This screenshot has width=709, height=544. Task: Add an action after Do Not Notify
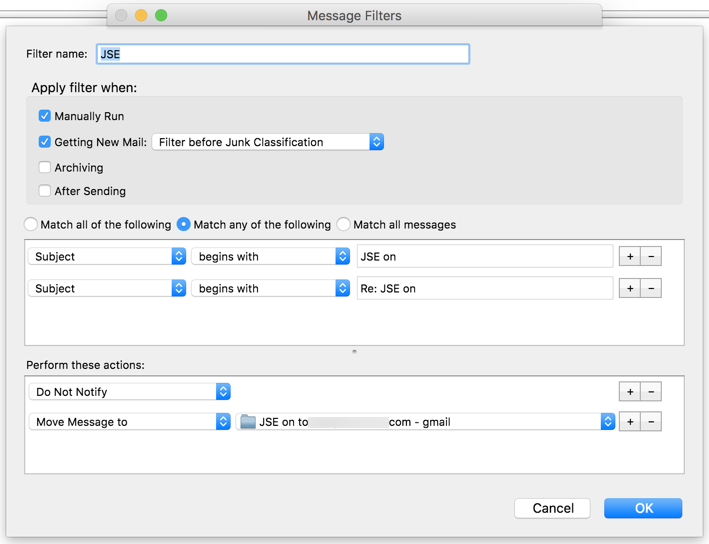point(629,392)
